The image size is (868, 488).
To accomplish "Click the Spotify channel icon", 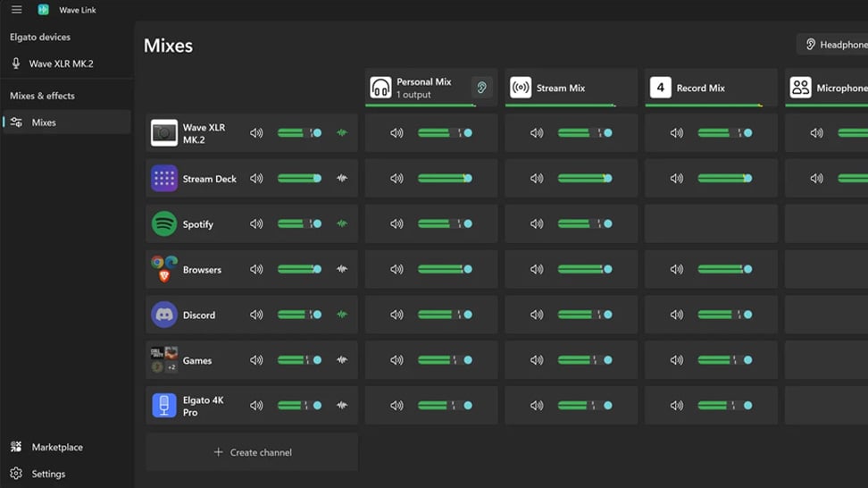I will coord(164,223).
